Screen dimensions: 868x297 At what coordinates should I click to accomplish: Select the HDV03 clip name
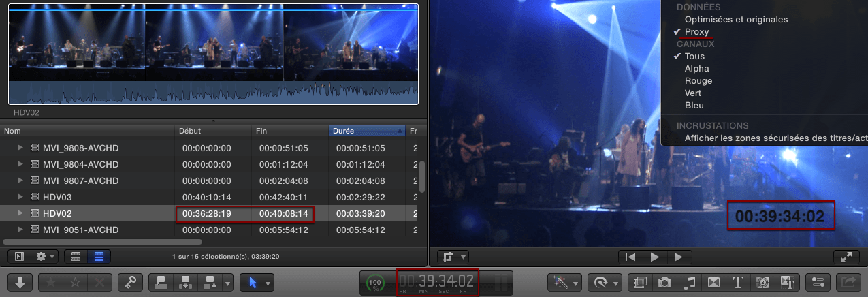point(57,197)
